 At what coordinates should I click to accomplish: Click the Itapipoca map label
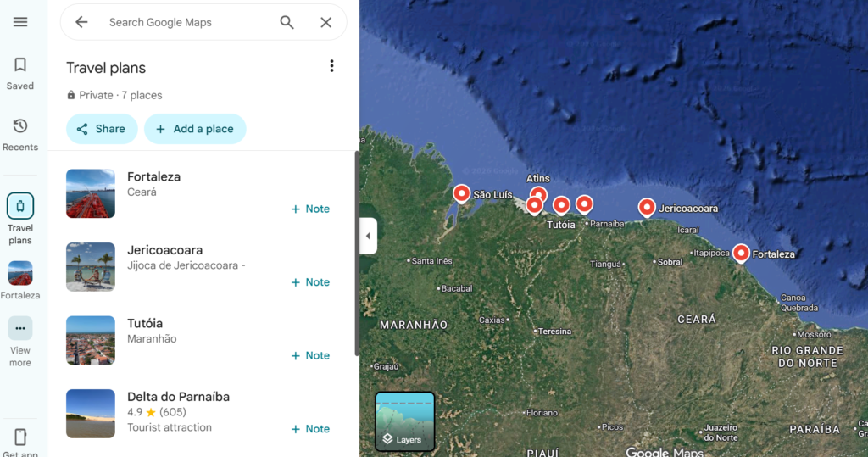coord(712,253)
